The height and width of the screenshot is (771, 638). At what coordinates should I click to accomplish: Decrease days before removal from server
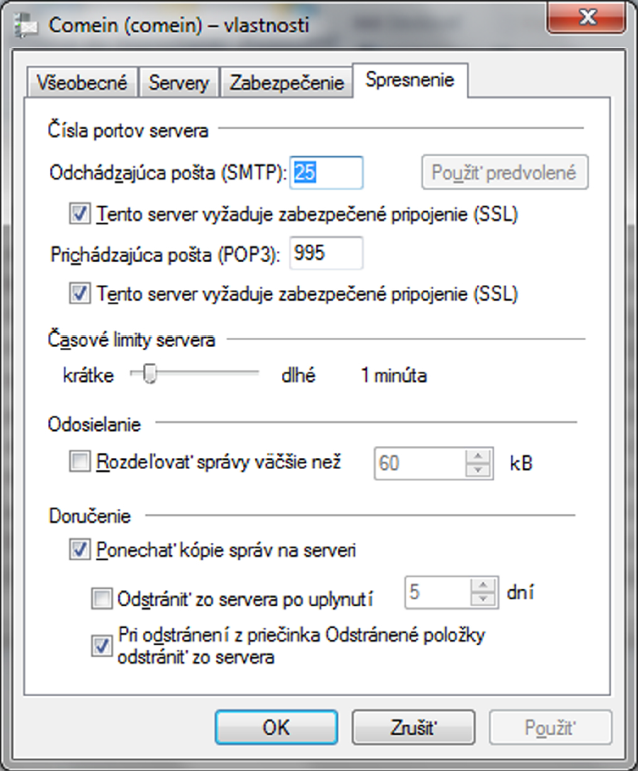[483, 599]
